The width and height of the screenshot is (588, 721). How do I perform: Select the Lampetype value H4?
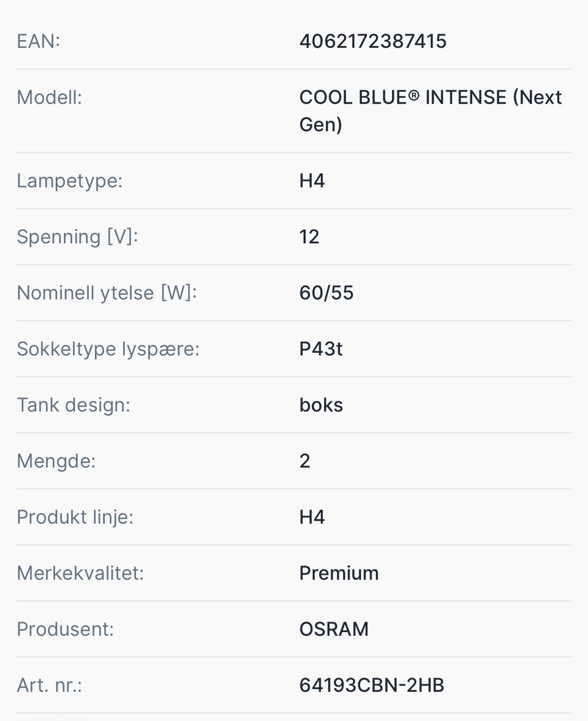[x=312, y=181]
